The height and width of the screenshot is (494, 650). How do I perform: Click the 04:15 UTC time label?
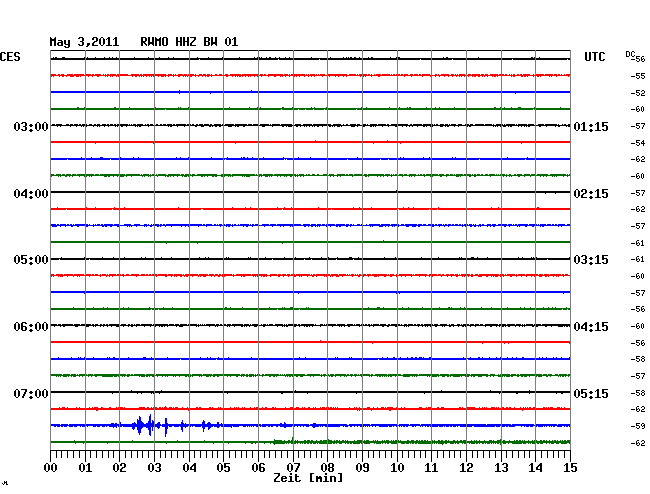591,327
